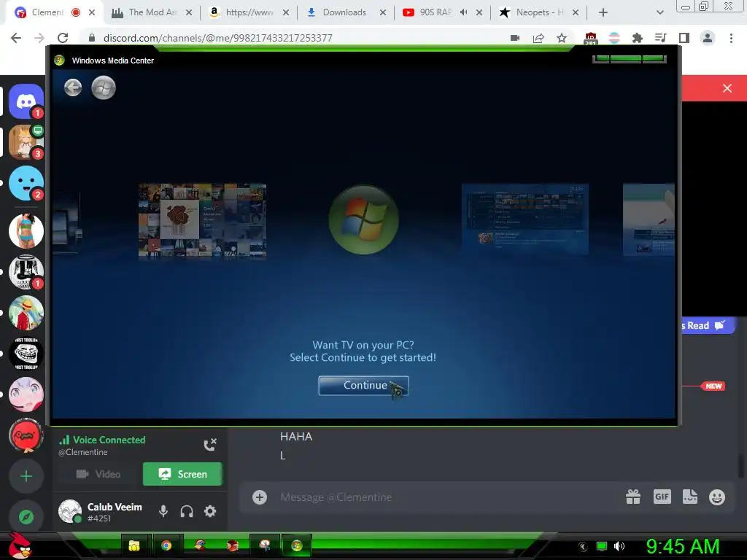The height and width of the screenshot is (560, 747).
Task: Open the Chrome profile avatar
Action: pyautogui.click(x=708, y=38)
